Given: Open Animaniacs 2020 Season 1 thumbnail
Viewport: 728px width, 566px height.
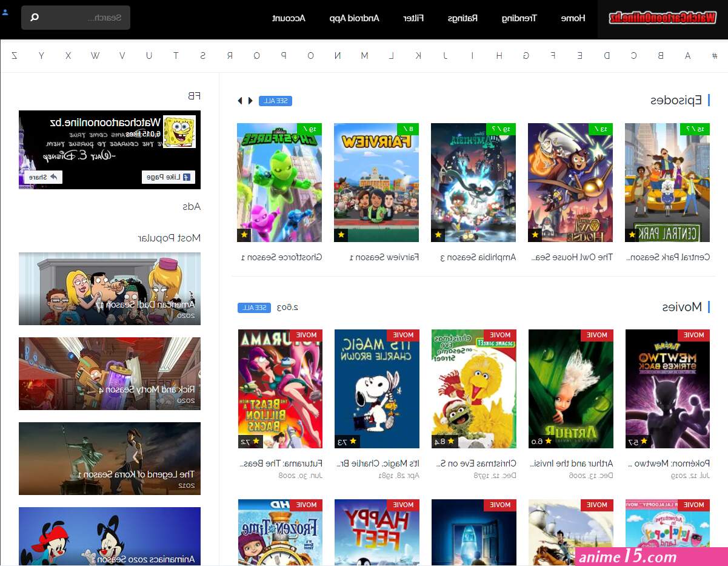Looking at the screenshot, I should coord(110,536).
